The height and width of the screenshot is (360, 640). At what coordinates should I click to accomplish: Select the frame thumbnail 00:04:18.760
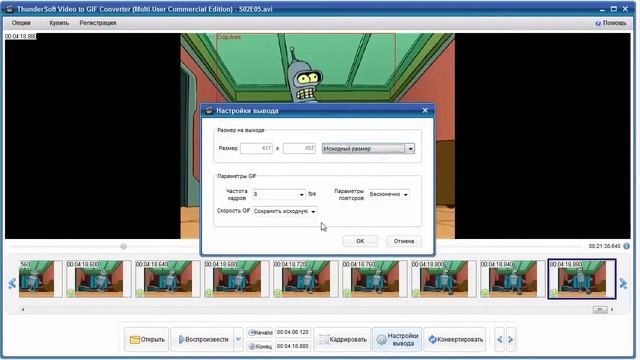pyautogui.click(x=374, y=279)
